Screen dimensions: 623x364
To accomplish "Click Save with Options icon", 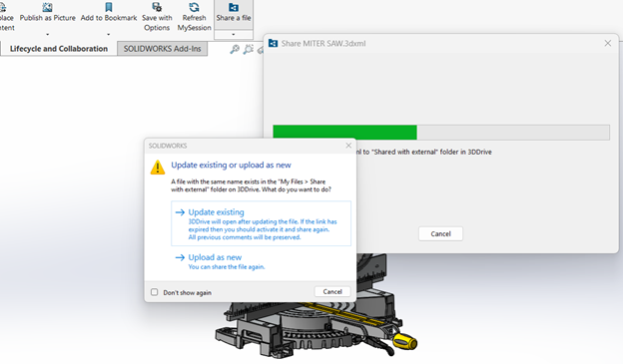I will 157,7.
